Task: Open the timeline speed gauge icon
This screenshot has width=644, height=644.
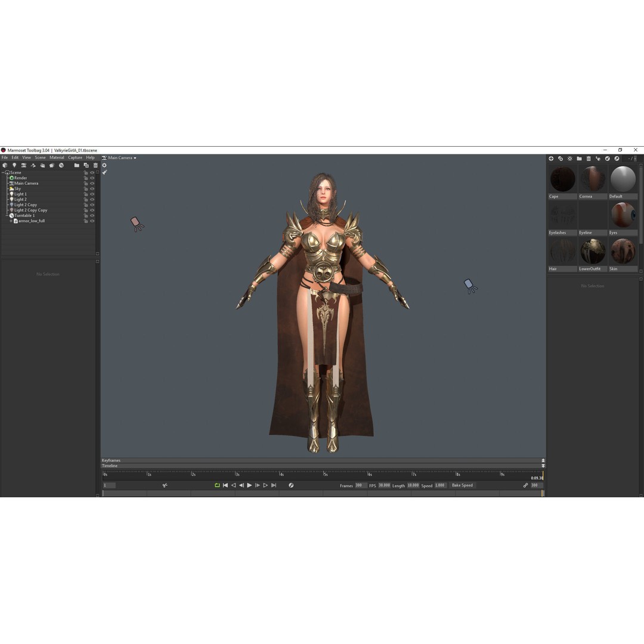Action: coord(291,485)
